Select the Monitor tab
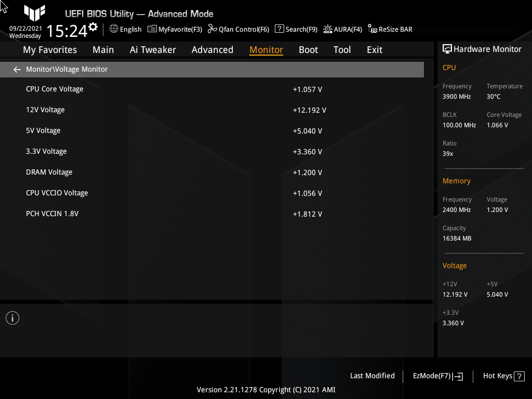 coord(267,50)
